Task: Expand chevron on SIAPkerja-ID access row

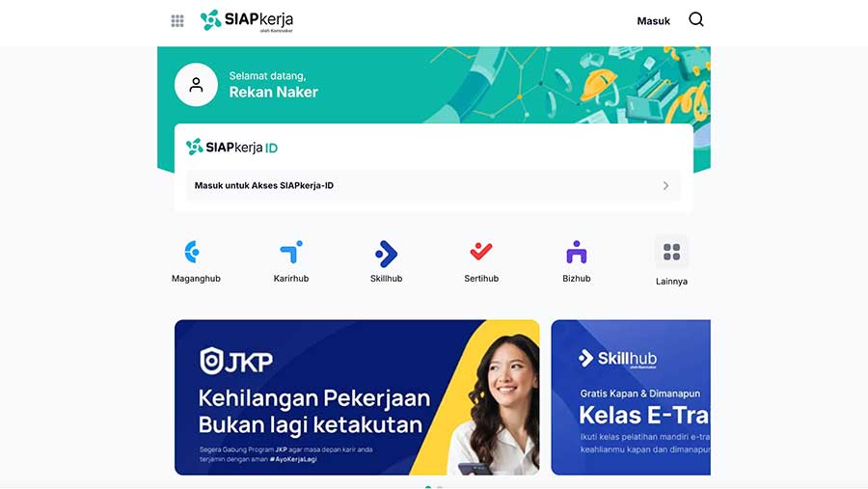Action: click(665, 185)
